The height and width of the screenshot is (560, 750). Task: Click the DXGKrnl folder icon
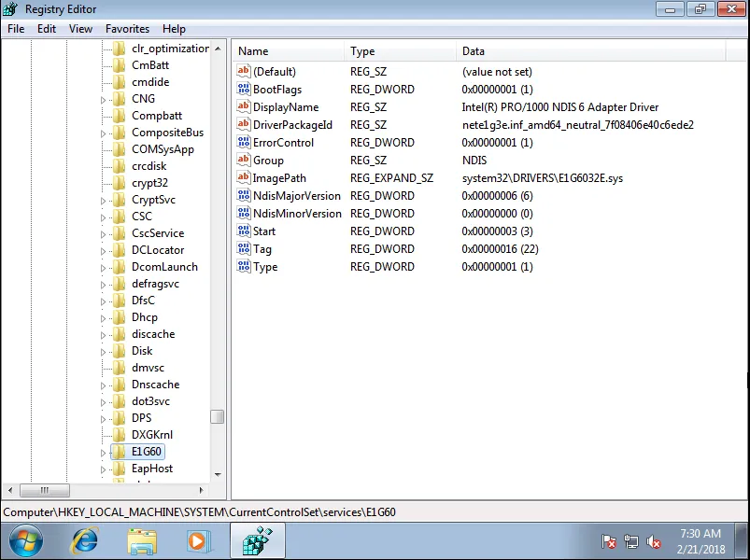click(x=119, y=435)
